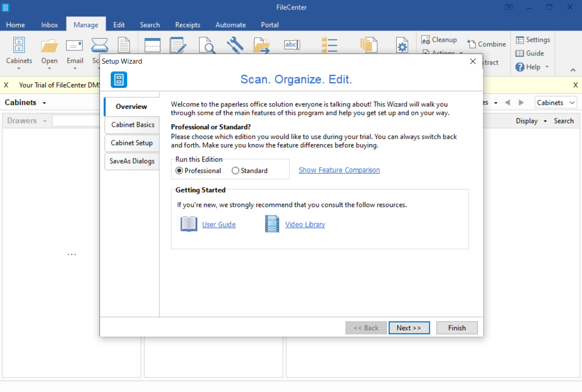
Task: Dismiss trial banner with right X
Action: (576, 85)
